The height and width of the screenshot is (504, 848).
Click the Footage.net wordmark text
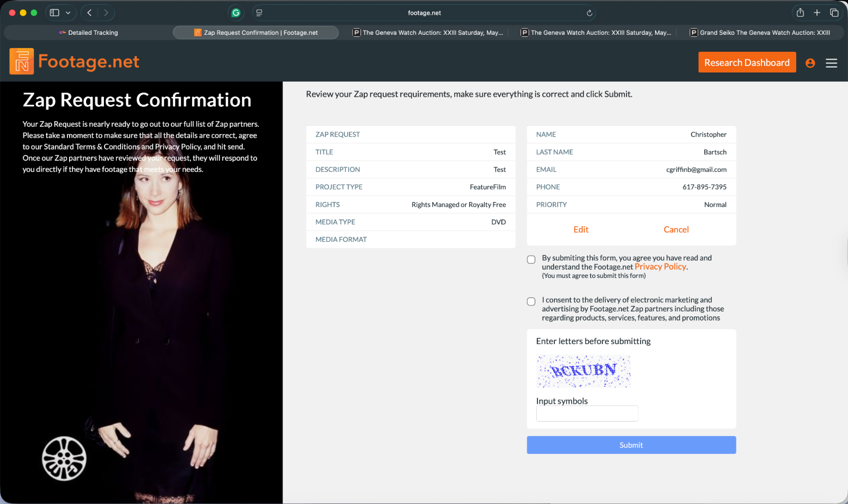[x=89, y=62]
